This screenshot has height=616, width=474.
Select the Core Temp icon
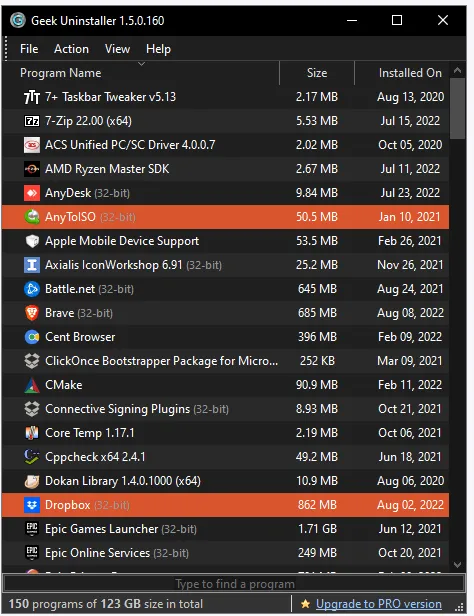pos(32,433)
